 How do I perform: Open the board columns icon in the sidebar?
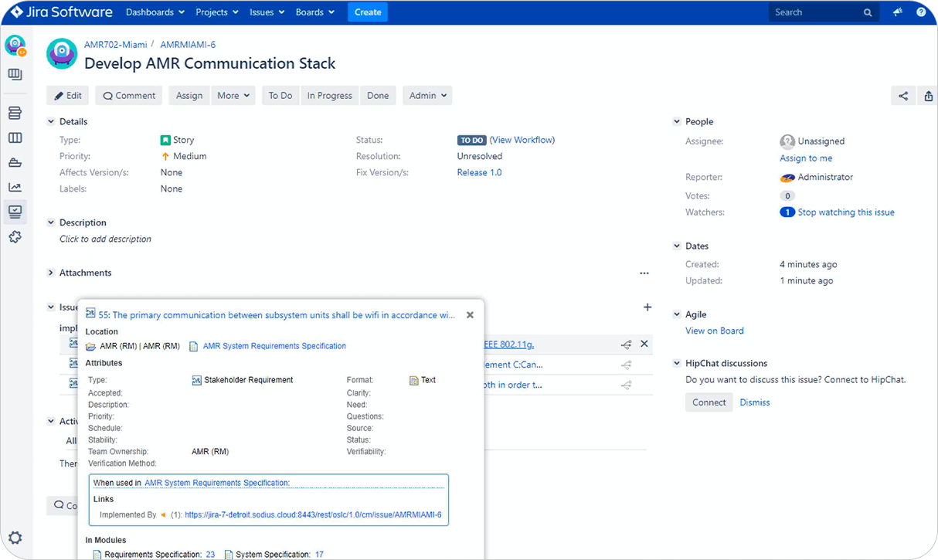(x=15, y=137)
